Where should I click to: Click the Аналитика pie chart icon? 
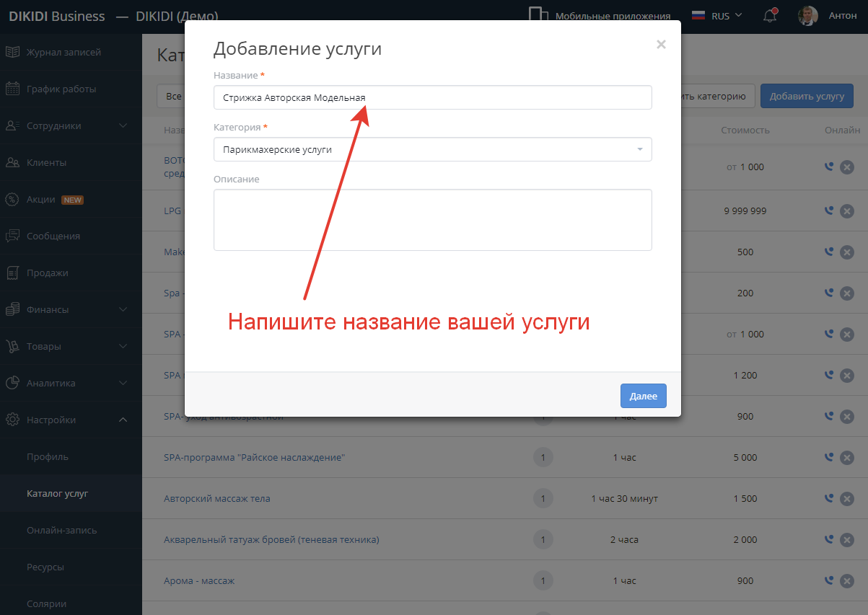pyautogui.click(x=12, y=383)
